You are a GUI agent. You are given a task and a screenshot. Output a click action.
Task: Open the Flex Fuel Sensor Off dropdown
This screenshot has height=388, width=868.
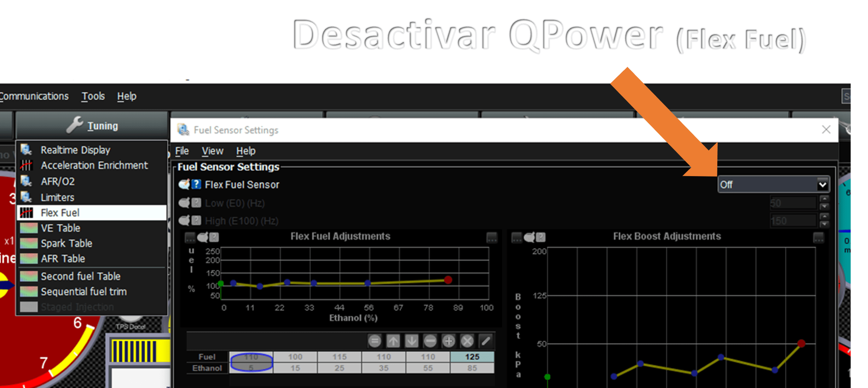(774, 185)
